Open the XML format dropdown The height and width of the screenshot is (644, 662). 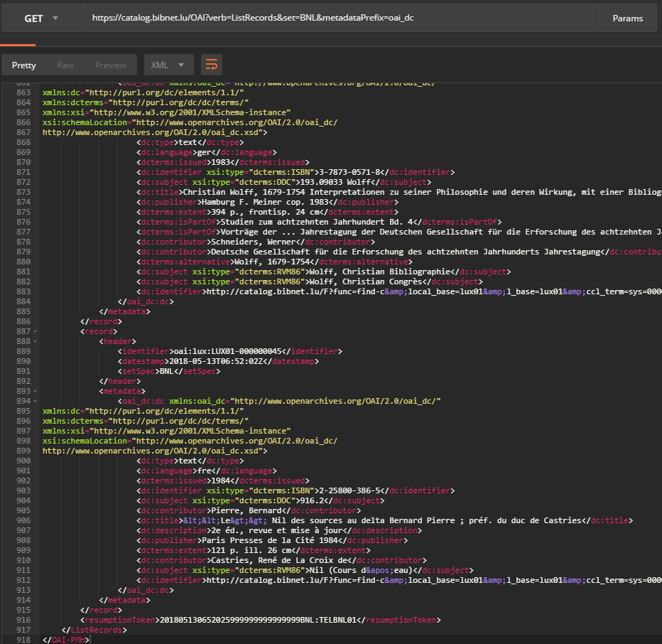168,65
